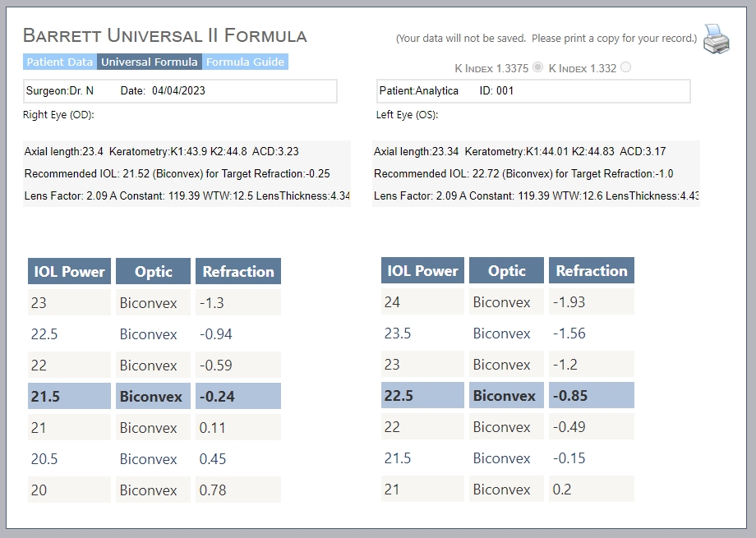
Task: Click right eye 23 IOL power cell
Action: [x=69, y=302]
